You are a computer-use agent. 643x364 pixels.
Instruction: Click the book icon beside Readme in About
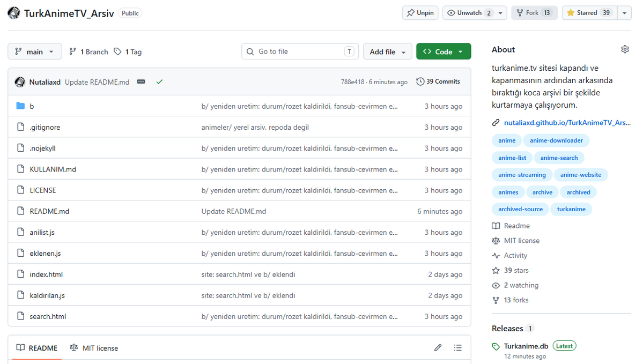[x=496, y=226]
